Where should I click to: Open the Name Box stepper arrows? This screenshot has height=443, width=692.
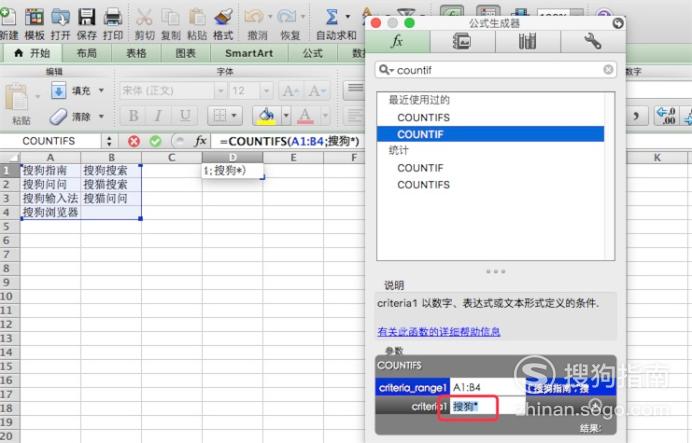click(109, 141)
